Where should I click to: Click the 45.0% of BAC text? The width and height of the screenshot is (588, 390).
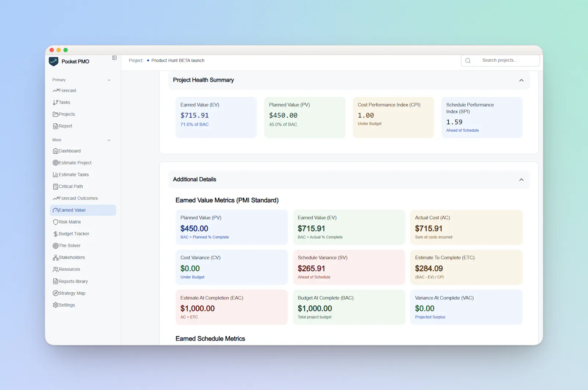[x=283, y=124]
